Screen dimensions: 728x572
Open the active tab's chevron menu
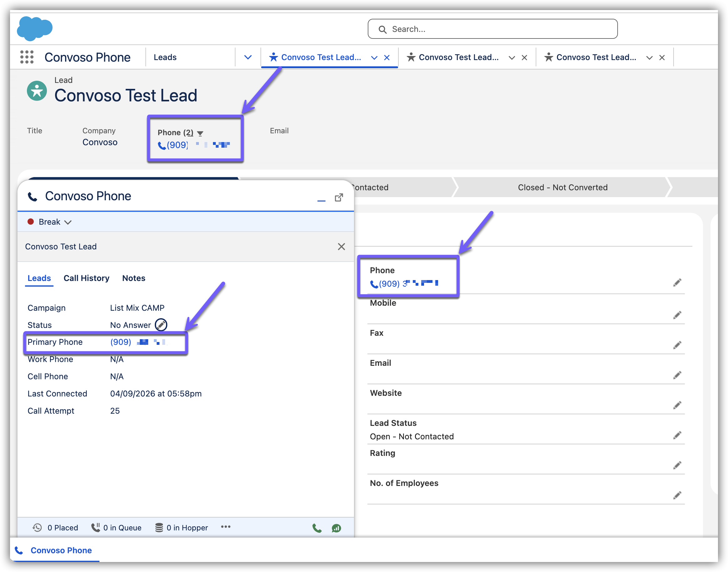[x=374, y=58]
